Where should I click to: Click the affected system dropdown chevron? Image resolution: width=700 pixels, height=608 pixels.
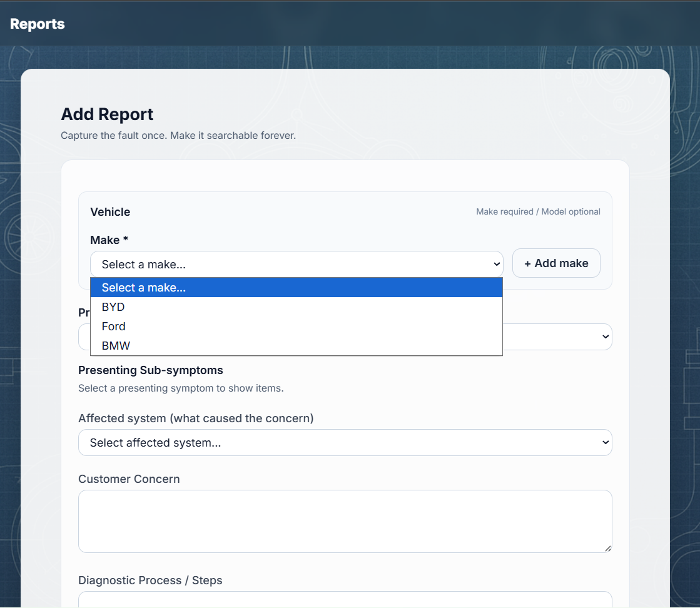click(605, 442)
